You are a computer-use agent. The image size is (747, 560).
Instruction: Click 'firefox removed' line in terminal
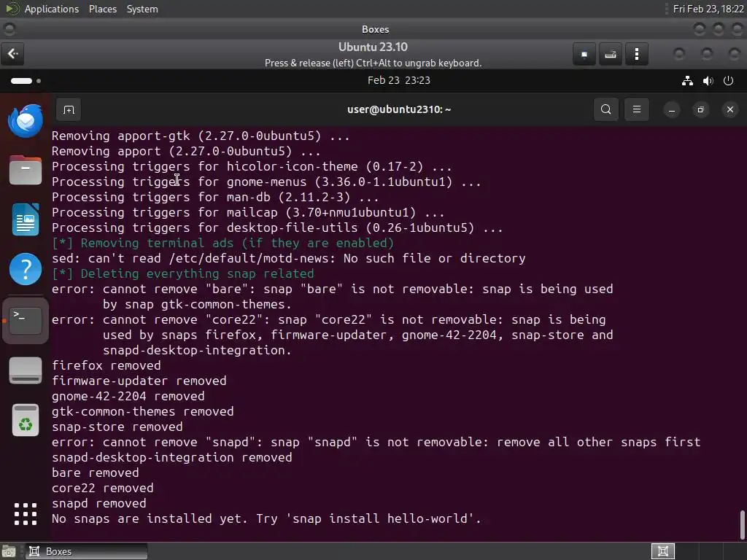pos(107,366)
